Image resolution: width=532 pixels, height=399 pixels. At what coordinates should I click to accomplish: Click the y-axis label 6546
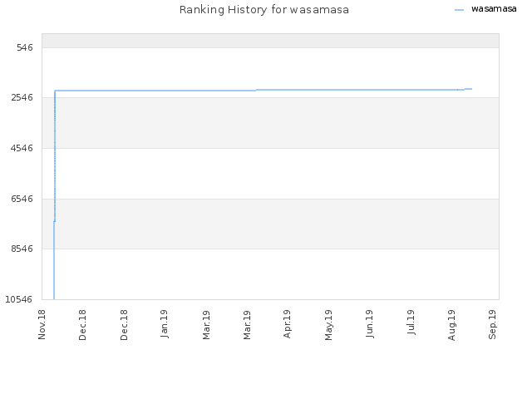pos(22,199)
